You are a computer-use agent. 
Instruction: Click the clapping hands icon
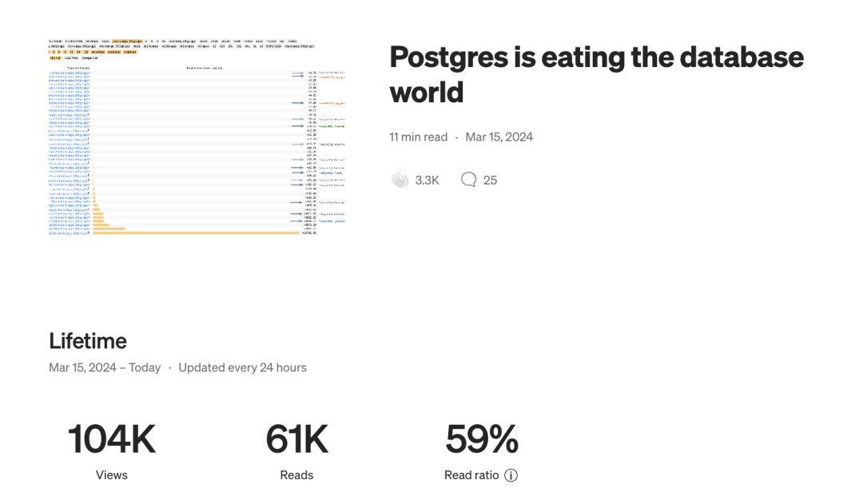click(x=400, y=180)
